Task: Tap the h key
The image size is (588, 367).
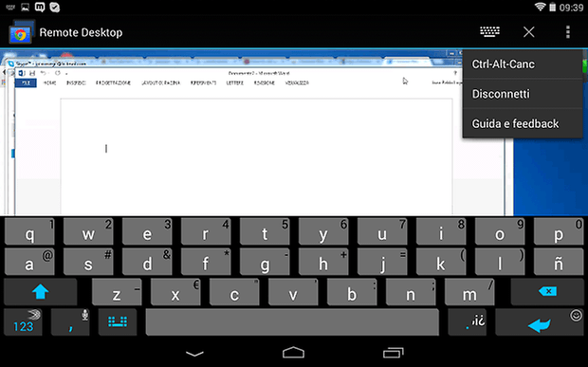Action: (323, 262)
